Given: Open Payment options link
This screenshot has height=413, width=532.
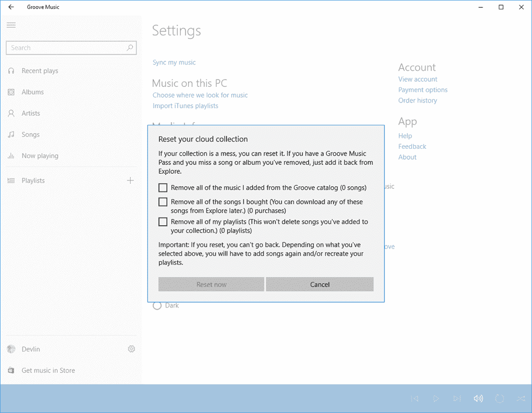Looking at the screenshot, I should 423,89.
